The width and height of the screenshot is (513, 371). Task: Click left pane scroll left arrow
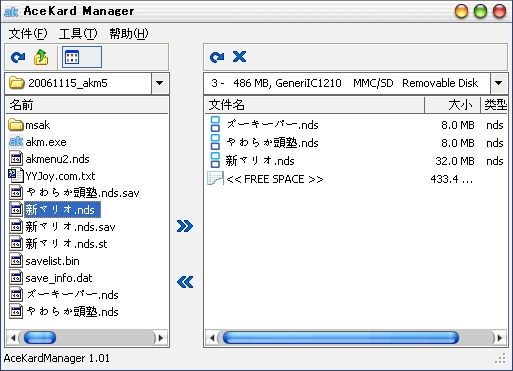click(x=13, y=338)
